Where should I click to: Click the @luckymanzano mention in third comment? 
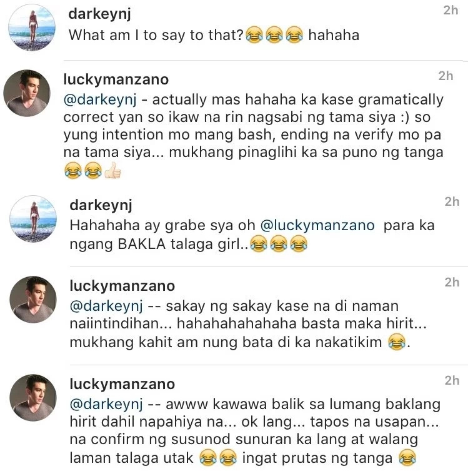pyautogui.click(x=317, y=226)
